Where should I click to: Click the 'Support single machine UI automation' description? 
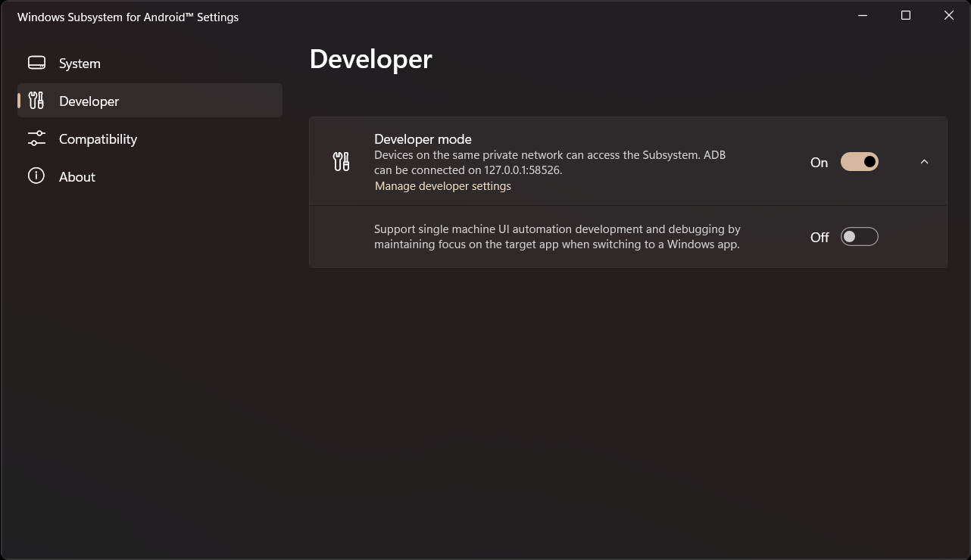557,237
